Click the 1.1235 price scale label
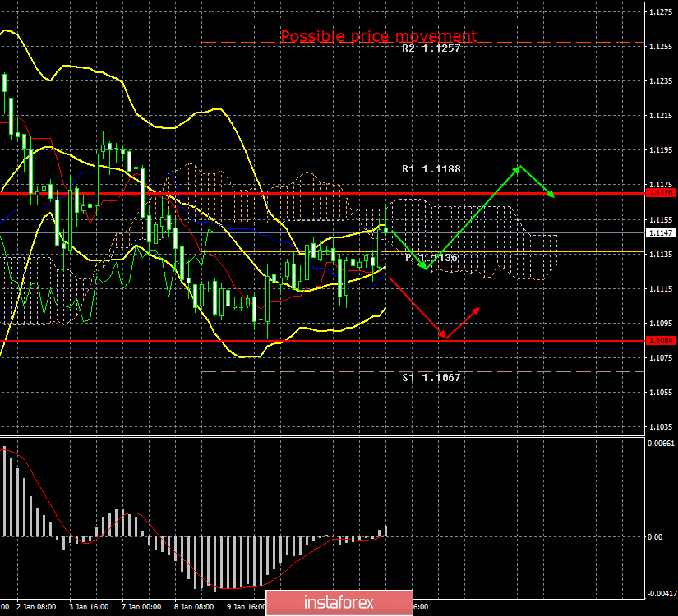 pos(661,81)
